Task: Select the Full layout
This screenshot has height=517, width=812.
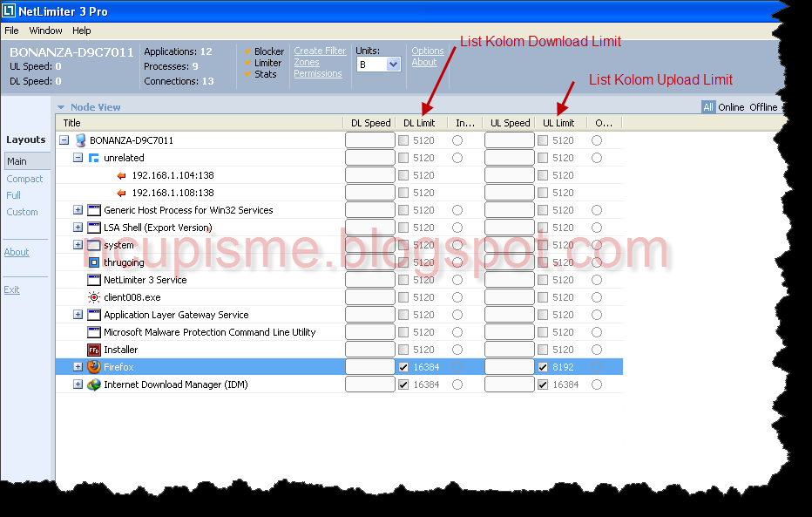Action: coord(13,195)
